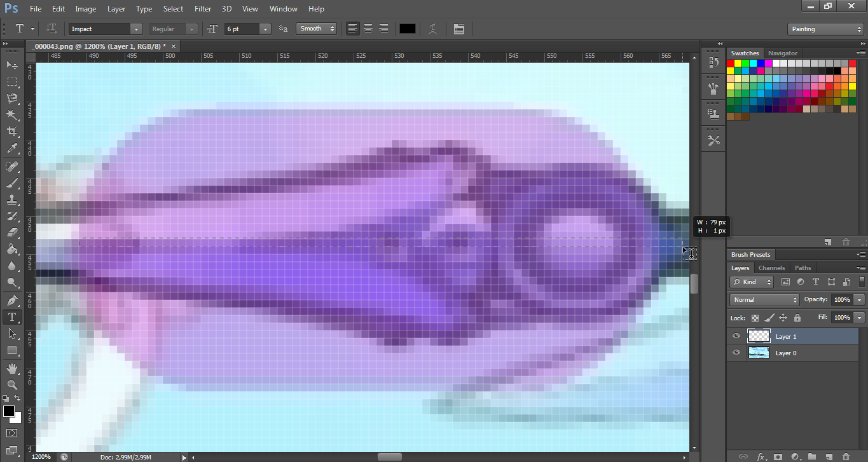Select the Eyedropper tool
This screenshot has width=868, height=462.
pos(12,149)
